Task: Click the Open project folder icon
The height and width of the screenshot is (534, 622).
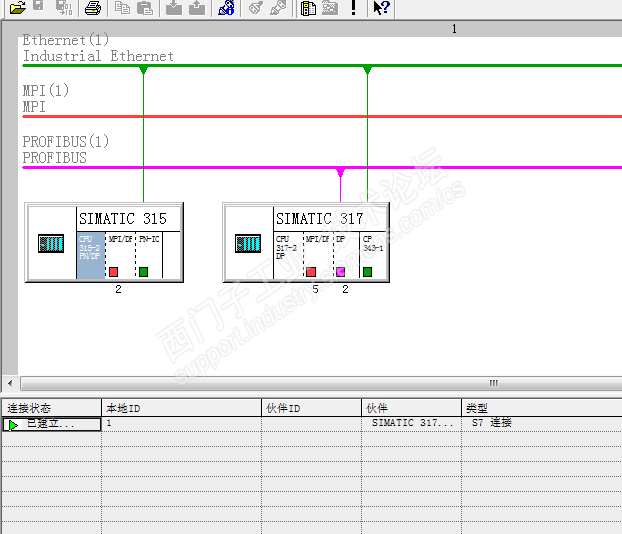Action: (17, 8)
